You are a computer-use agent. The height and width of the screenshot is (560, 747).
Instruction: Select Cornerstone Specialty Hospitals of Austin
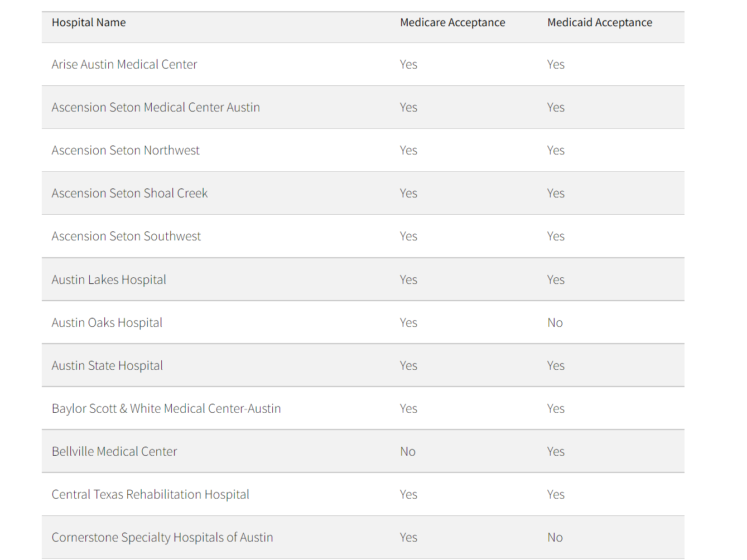pyautogui.click(x=162, y=538)
